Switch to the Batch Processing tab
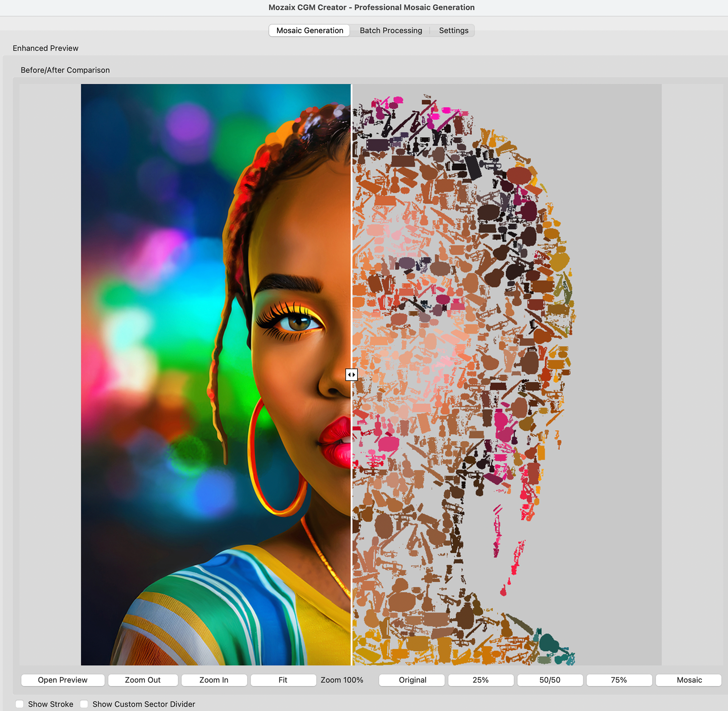728x711 pixels. coord(391,30)
